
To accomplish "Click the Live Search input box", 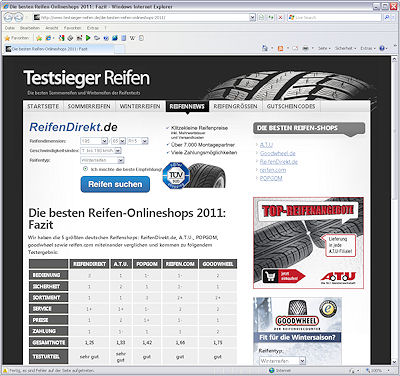I will click(x=334, y=17).
